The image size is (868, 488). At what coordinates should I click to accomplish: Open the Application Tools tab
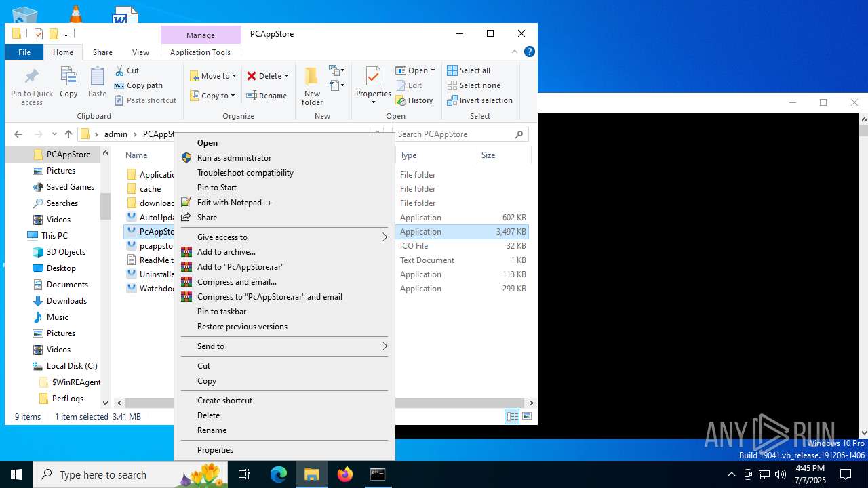coord(200,52)
